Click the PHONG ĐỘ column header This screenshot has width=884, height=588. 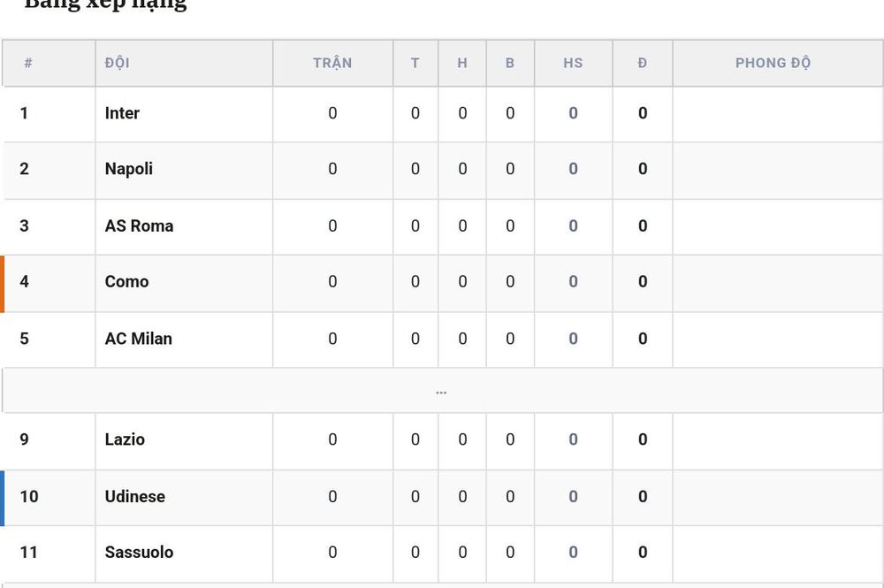773,63
